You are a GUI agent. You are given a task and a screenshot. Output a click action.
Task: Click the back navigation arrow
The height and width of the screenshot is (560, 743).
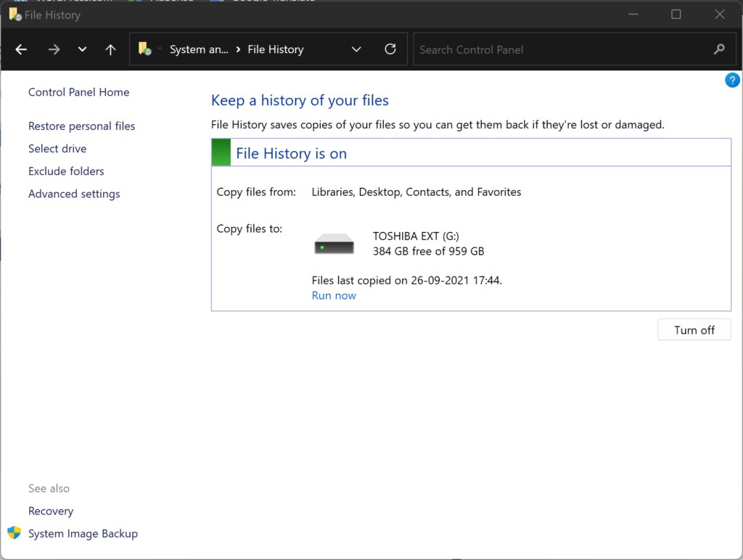tap(20, 49)
